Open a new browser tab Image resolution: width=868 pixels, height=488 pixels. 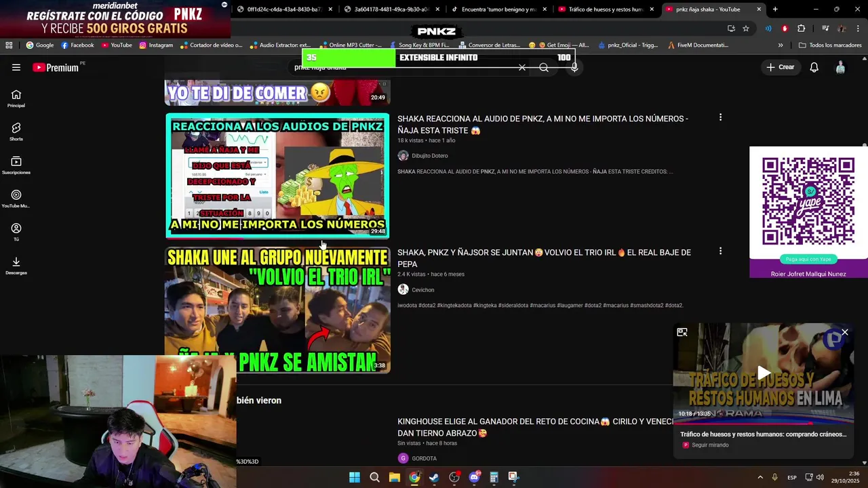coord(775,9)
